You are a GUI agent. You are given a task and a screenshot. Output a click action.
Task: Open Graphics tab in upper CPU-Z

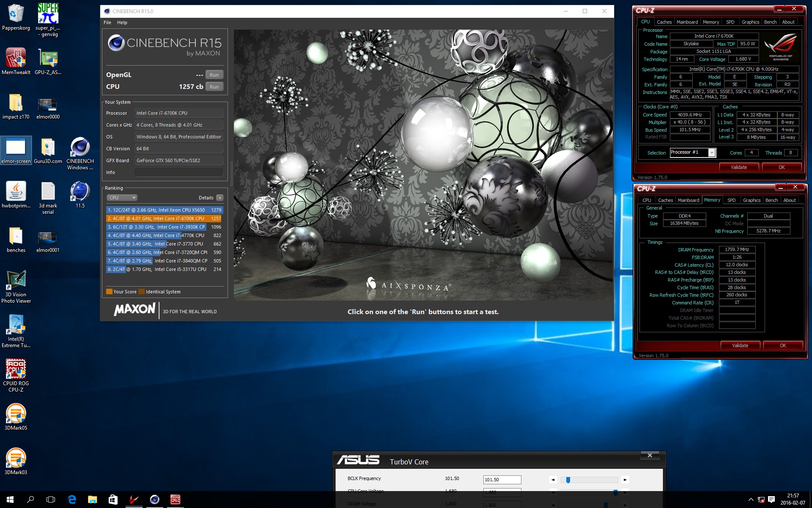point(751,22)
